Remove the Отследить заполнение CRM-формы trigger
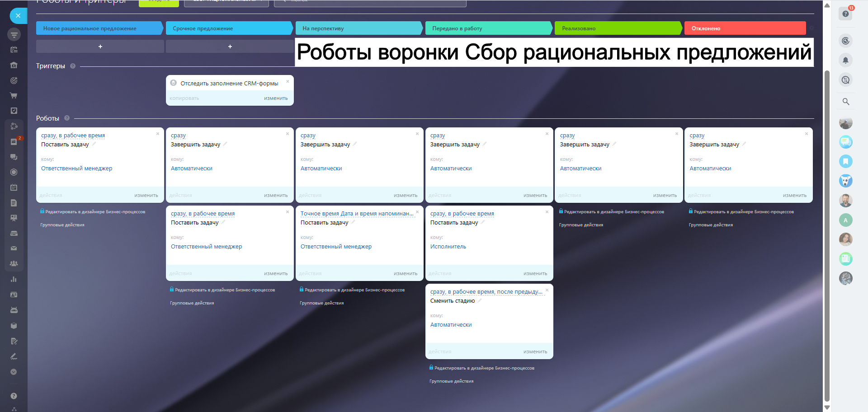The width and height of the screenshot is (868, 412). point(288,82)
